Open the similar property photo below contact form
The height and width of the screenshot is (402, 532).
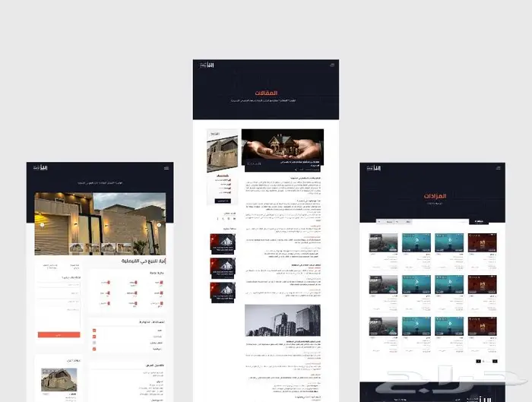point(59,380)
